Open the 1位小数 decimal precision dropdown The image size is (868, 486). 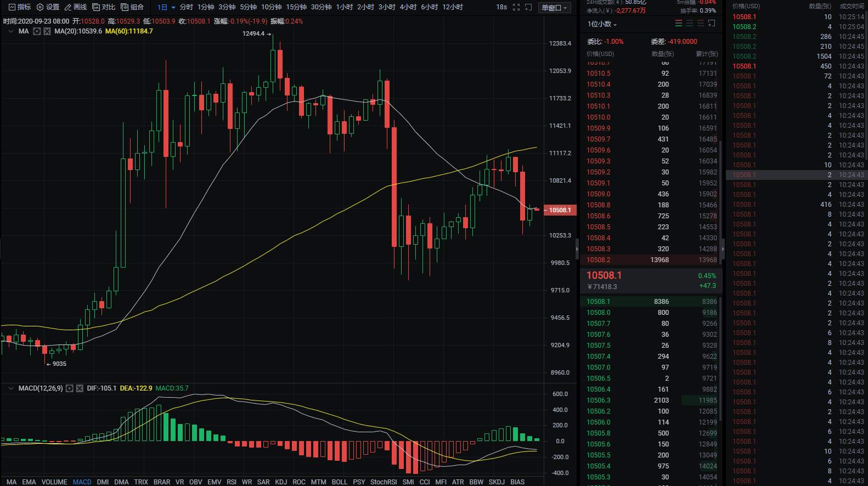(602, 24)
